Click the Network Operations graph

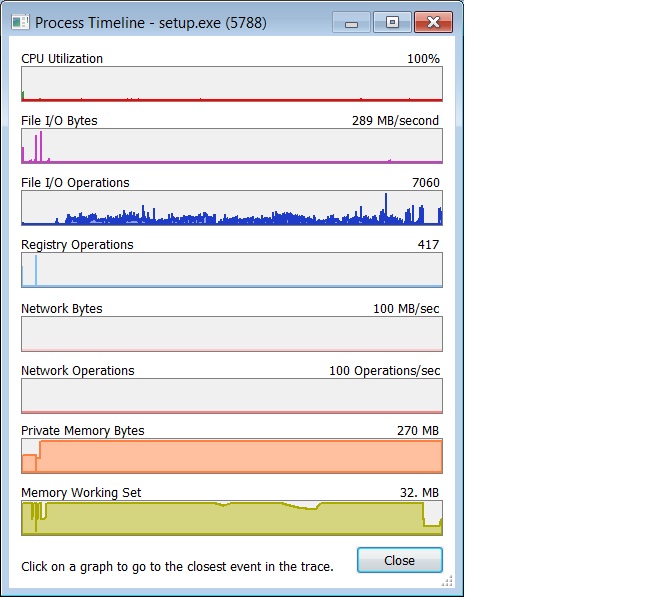tap(232, 396)
